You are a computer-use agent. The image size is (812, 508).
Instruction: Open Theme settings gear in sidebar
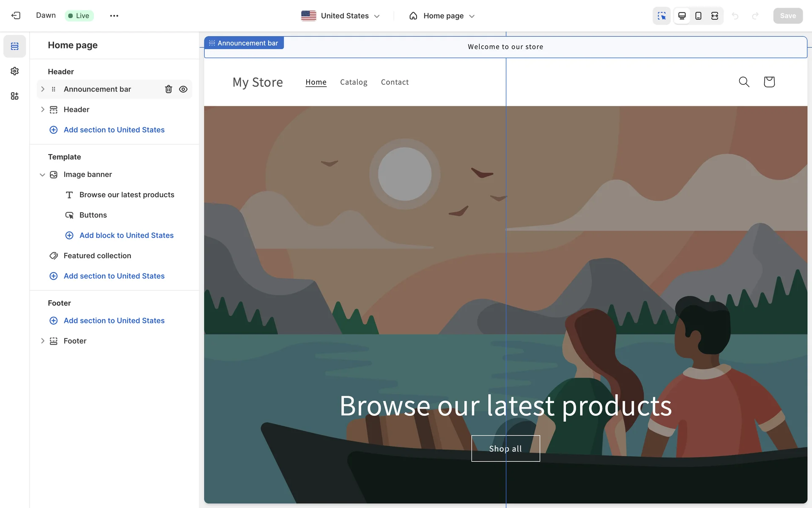click(15, 71)
